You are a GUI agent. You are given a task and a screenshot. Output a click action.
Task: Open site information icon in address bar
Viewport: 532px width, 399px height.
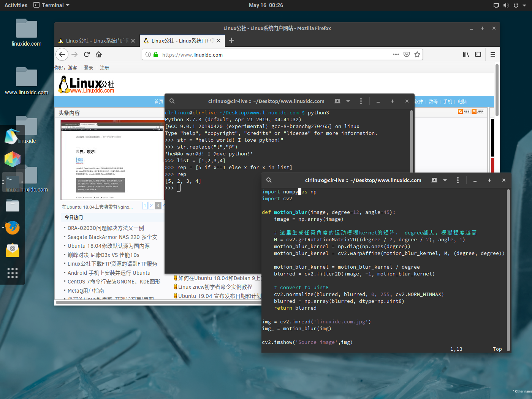point(148,54)
